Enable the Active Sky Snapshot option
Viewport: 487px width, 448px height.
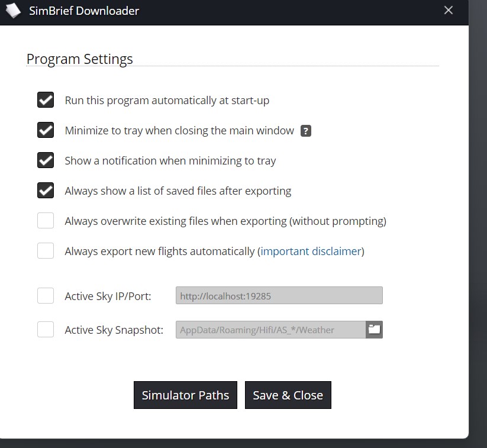[46, 330]
